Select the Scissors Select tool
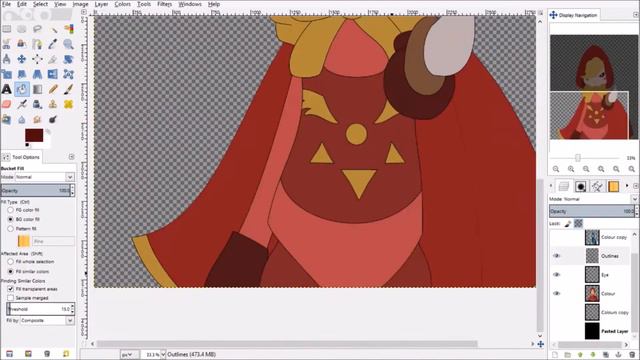This screenshot has width=640, height=360. click(x=7, y=44)
